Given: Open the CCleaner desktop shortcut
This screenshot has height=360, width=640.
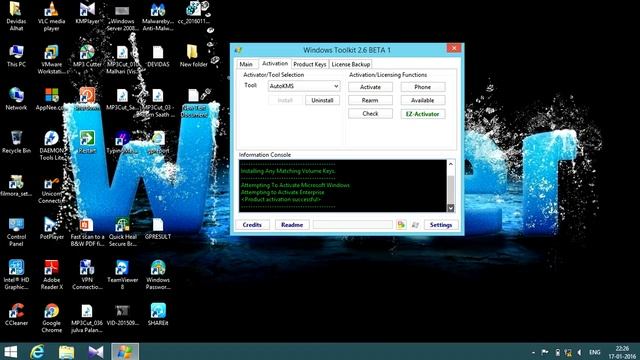Looking at the screenshot, I should coord(16,314).
